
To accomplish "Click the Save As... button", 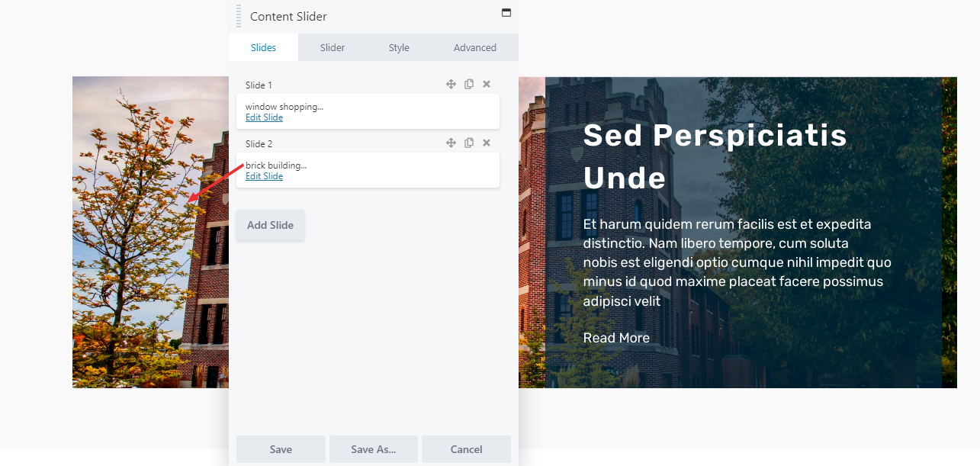I will pyautogui.click(x=374, y=449).
